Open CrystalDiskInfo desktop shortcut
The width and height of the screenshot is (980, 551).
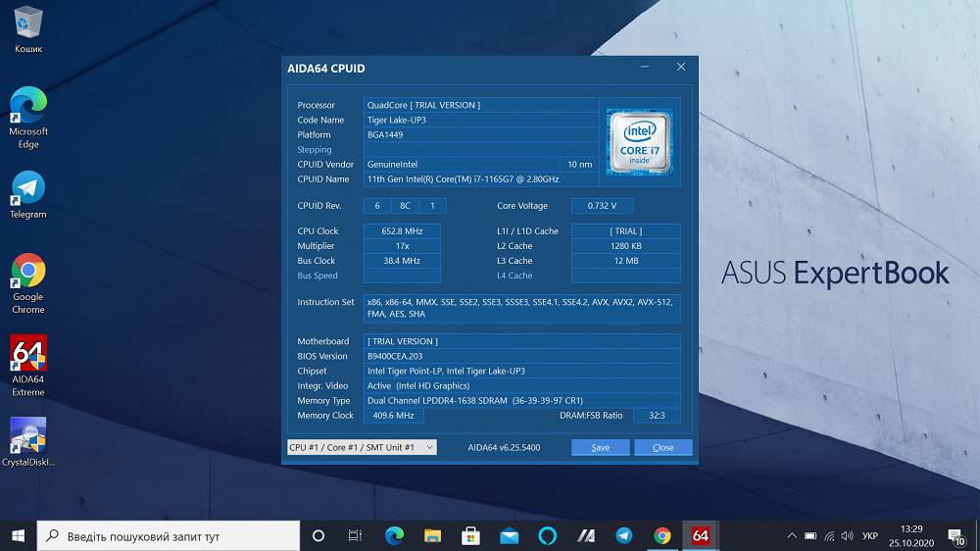28,442
